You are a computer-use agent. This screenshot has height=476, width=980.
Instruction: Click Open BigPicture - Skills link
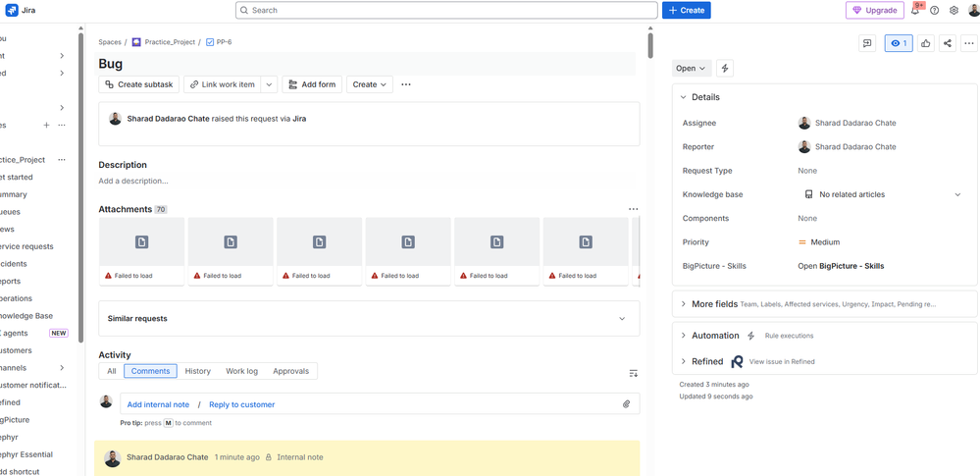[841, 266]
